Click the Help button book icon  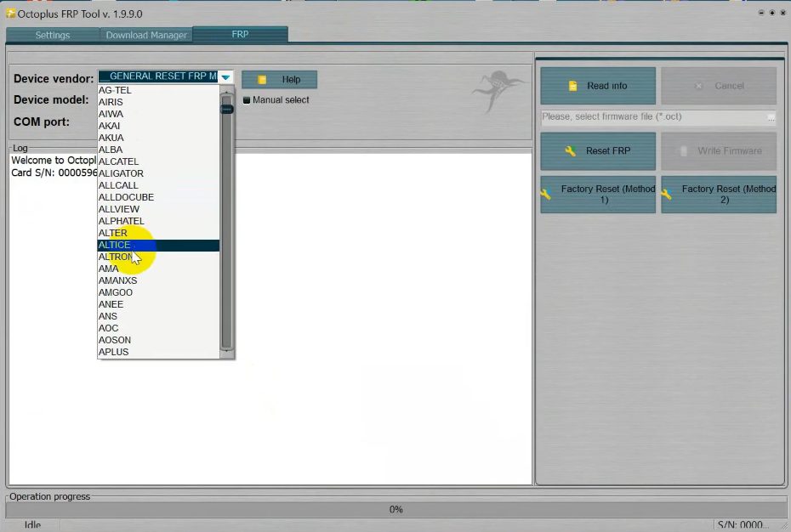point(263,80)
